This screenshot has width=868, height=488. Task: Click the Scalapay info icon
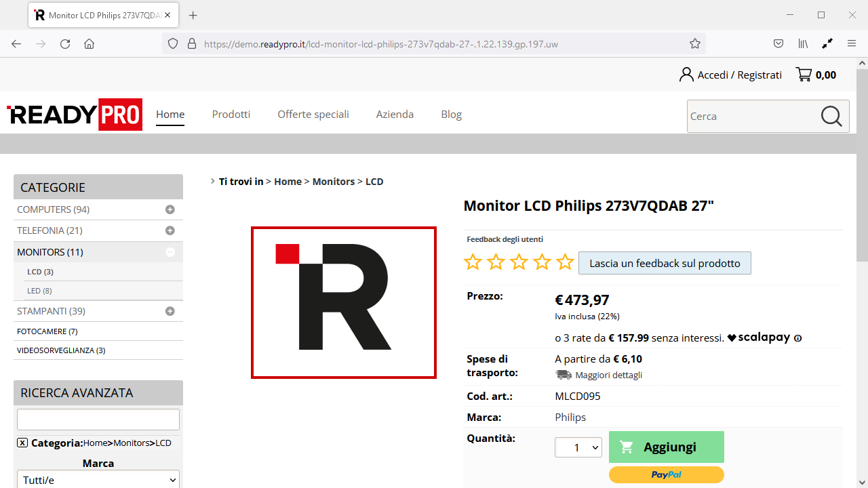pyautogui.click(x=797, y=338)
